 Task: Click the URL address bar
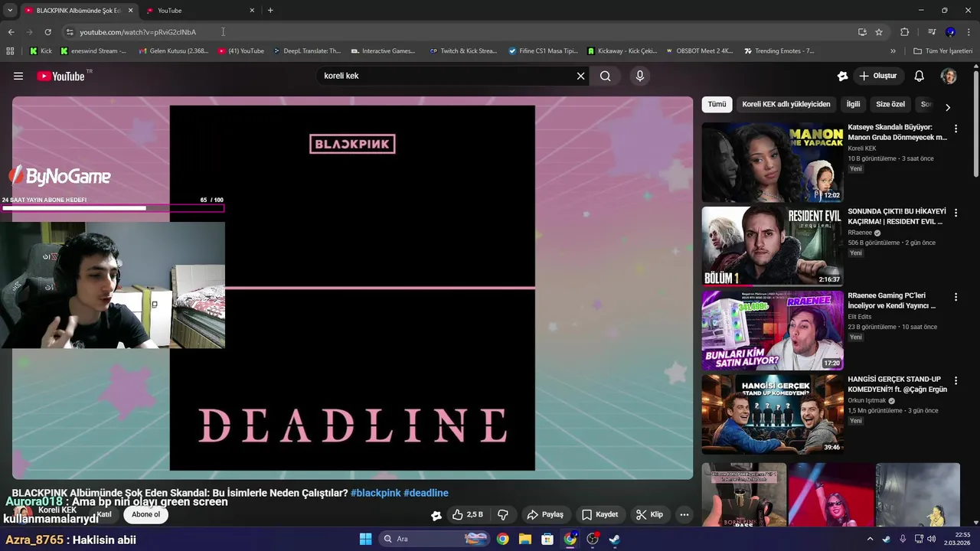(x=459, y=32)
